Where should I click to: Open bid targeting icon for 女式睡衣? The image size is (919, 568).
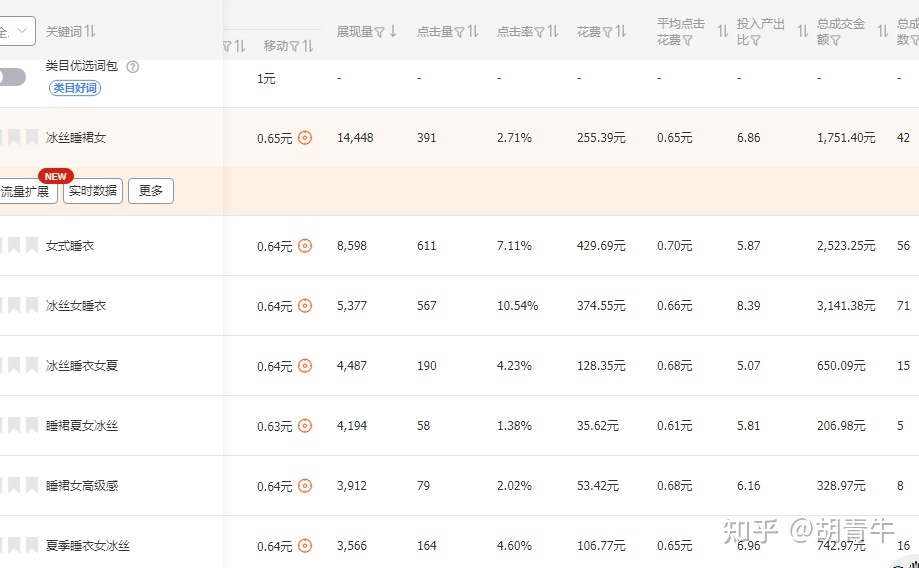(305, 246)
